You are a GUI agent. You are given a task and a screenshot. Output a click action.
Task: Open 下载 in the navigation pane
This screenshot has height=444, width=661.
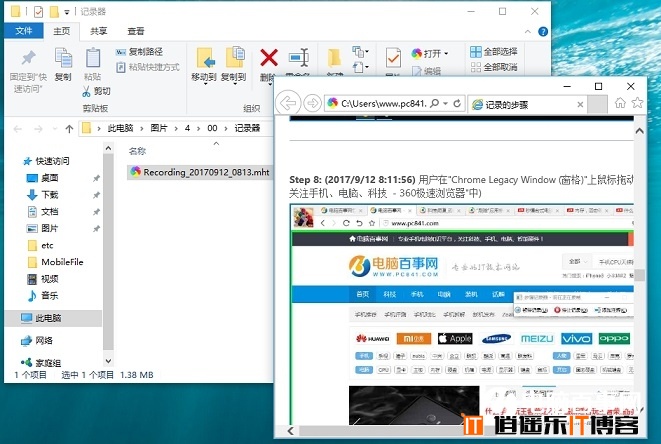tap(43, 195)
